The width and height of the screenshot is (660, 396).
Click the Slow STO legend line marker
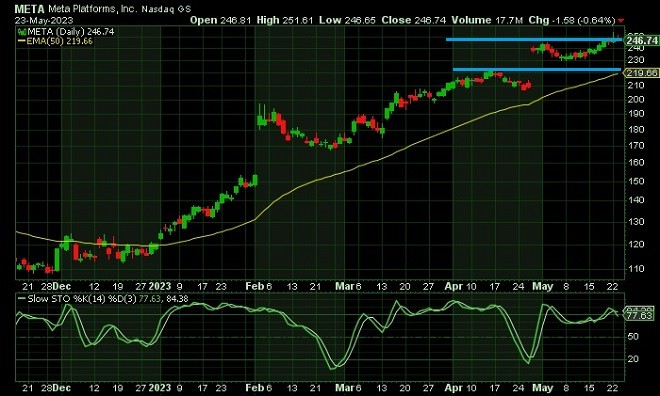click(21, 299)
